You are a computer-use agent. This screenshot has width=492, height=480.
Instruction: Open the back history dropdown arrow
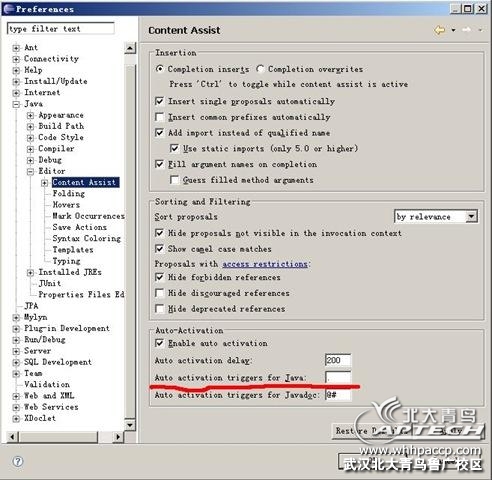coord(453,30)
